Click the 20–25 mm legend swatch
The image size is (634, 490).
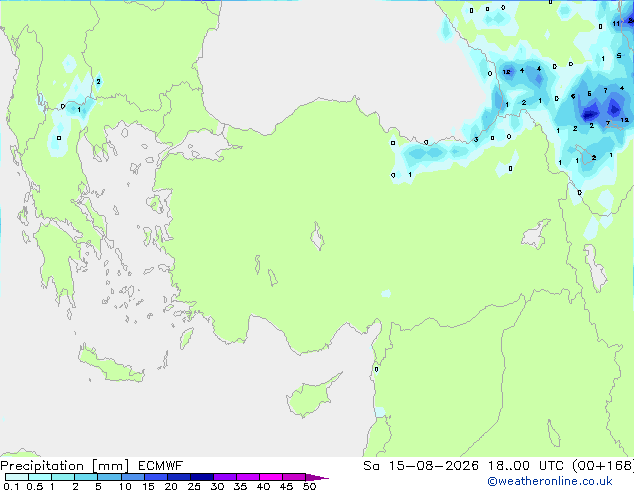179,477
